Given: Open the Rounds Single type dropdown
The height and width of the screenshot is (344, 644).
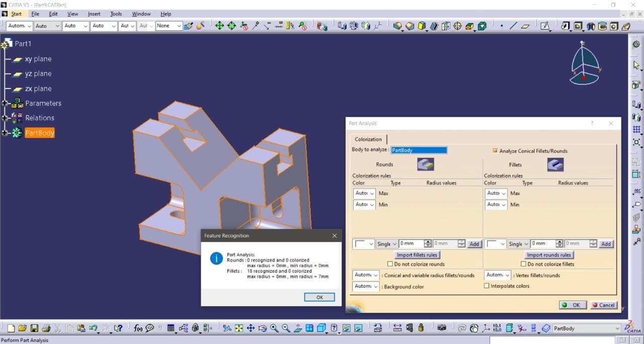Looking at the screenshot, I should (387, 243).
